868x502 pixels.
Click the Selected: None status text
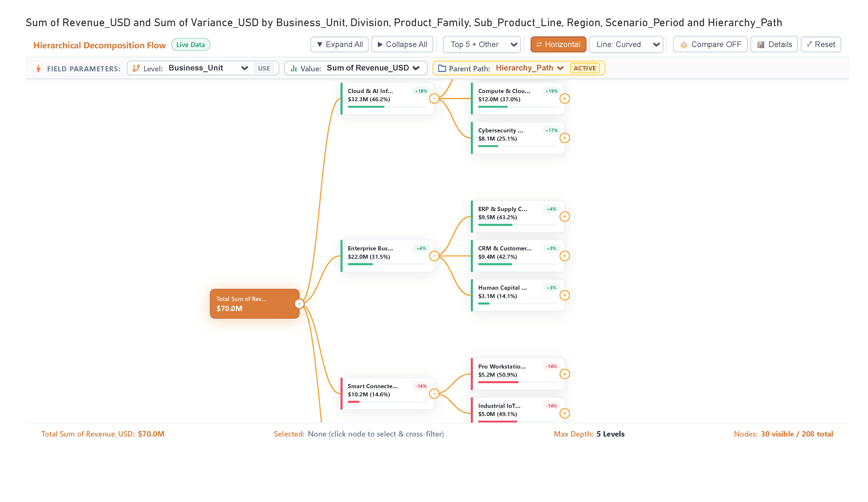click(358, 434)
